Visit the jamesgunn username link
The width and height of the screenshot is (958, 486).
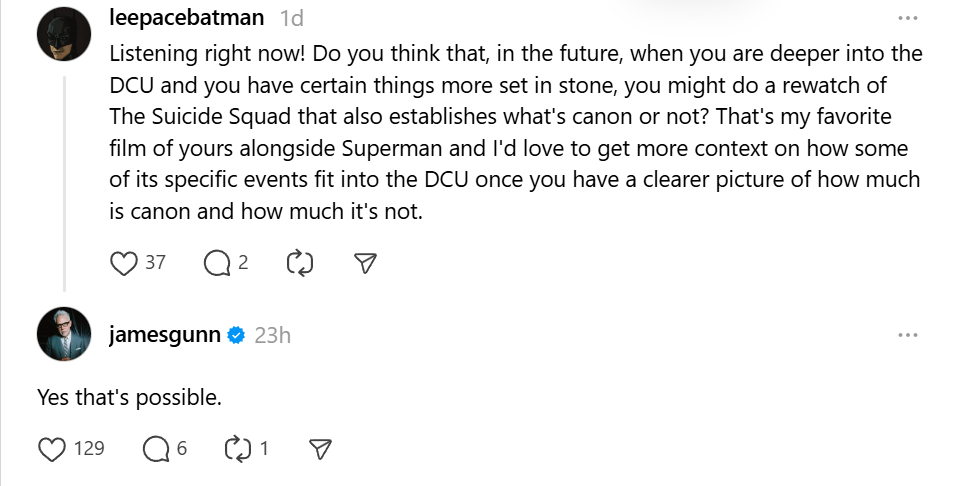click(164, 335)
